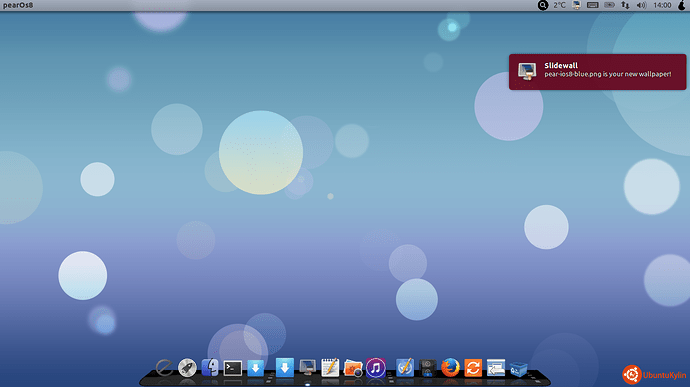The image size is (690, 387).
Task: Open the sound volume indicator
Action: [x=641, y=5]
